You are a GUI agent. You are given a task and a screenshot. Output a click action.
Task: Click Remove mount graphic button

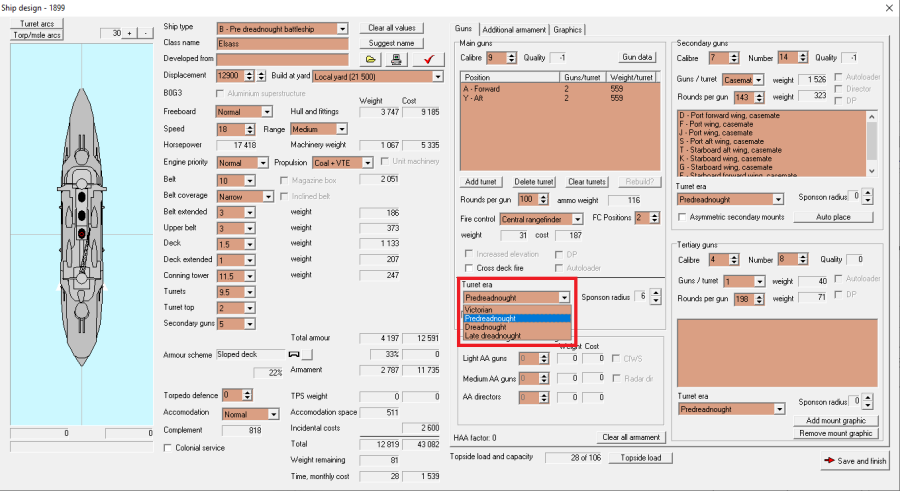click(x=836, y=434)
